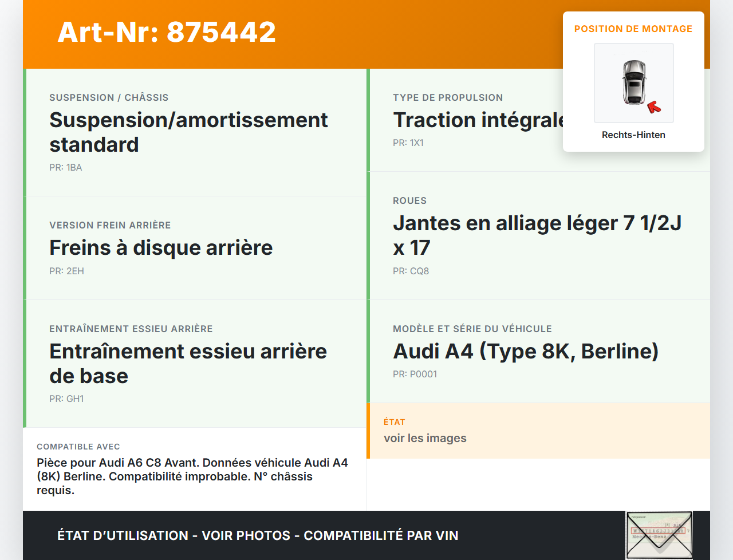This screenshot has height=560, width=733.
Task: Click the POSITION DE MONTAGE panel heading
Action: coord(633,29)
